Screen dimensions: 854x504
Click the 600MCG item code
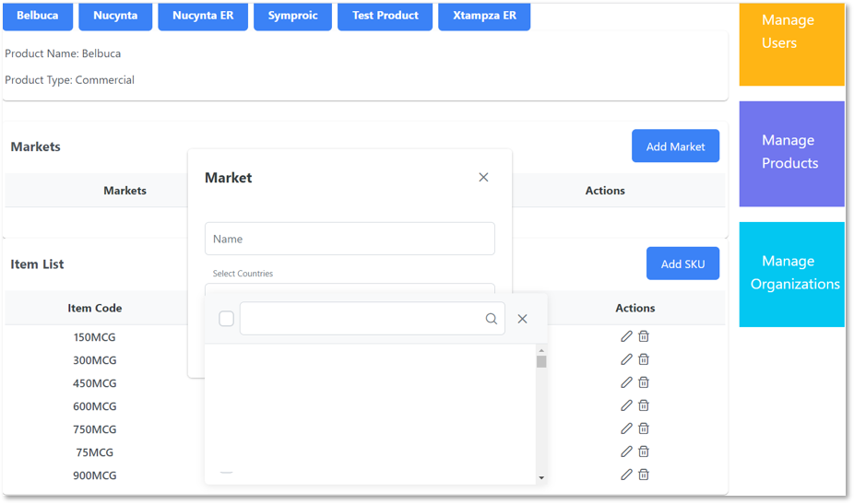click(x=95, y=406)
